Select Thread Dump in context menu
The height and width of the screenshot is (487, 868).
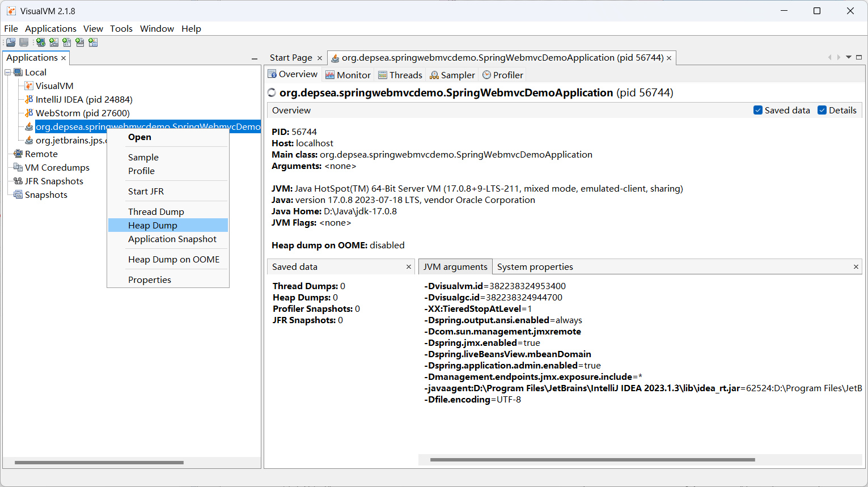156,211
